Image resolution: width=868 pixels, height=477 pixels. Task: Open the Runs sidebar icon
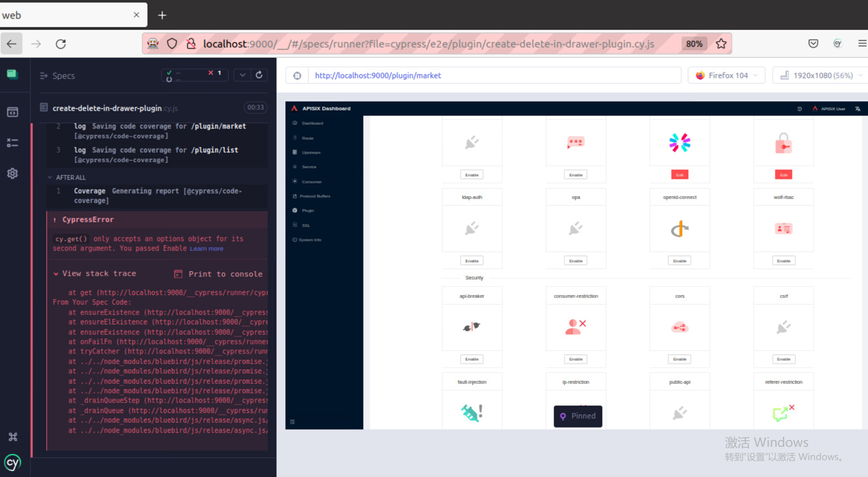[12, 143]
